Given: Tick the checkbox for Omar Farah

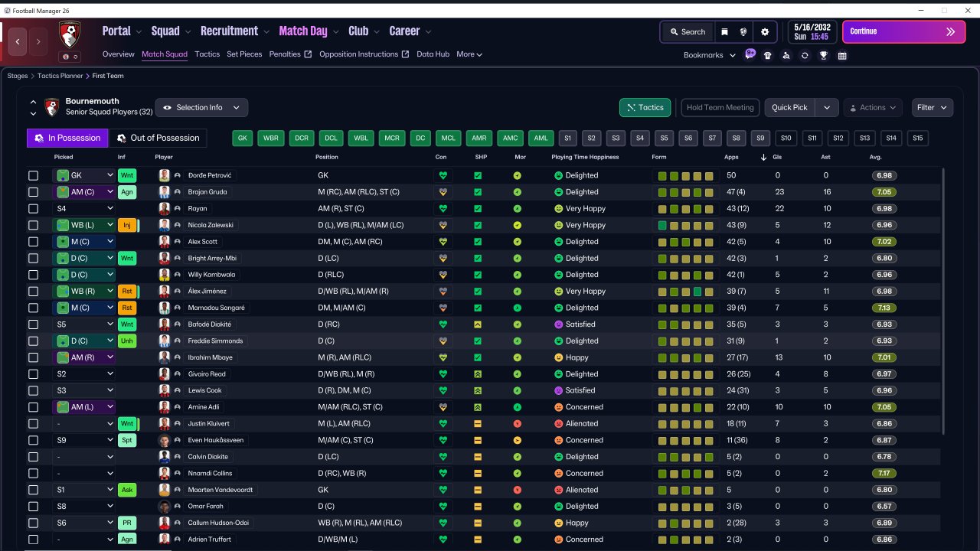Looking at the screenshot, I should coord(33,506).
